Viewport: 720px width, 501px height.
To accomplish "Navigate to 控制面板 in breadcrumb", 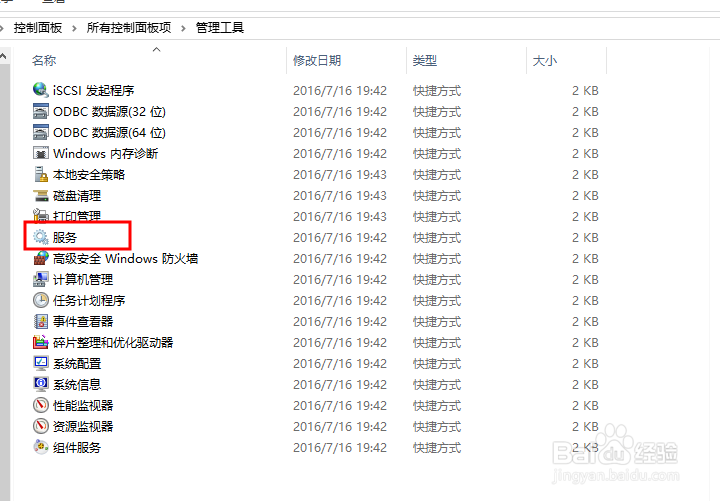I will point(38,28).
